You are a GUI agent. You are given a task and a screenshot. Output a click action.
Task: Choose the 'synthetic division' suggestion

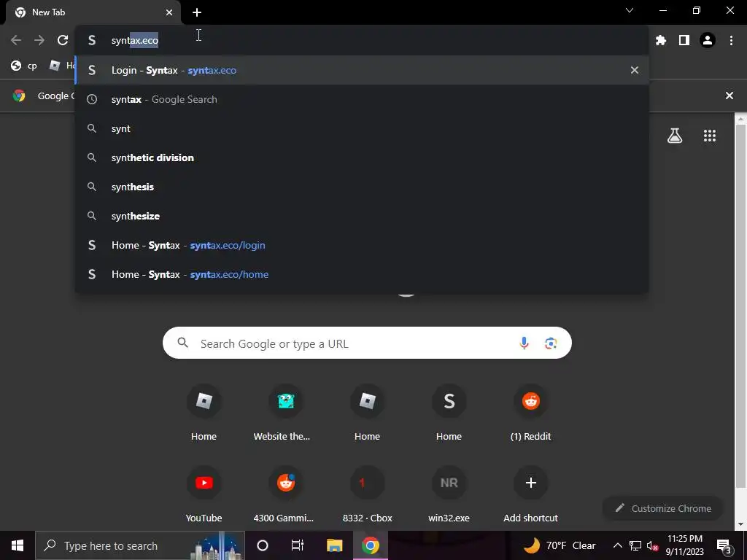pyautogui.click(x=362, y=157)
